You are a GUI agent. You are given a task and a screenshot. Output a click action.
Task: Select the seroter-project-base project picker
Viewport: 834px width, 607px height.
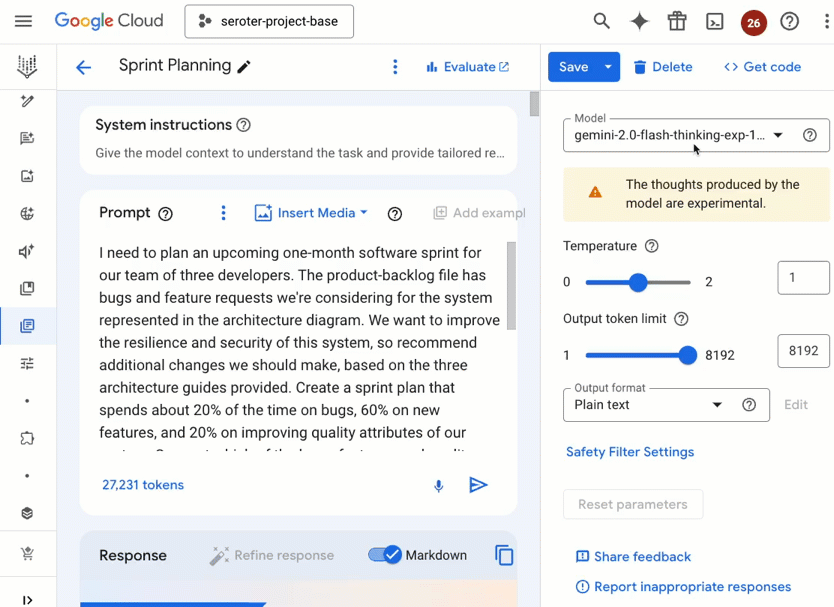coord(269,21)
